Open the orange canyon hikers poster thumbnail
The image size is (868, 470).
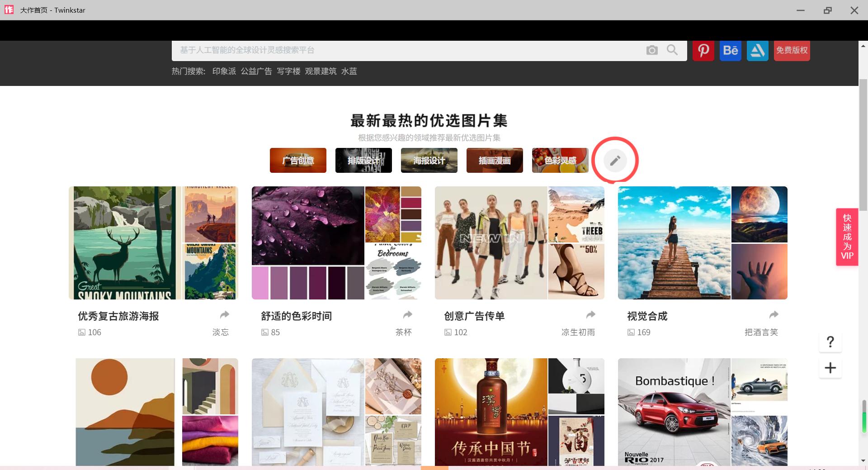coord(210,214)
